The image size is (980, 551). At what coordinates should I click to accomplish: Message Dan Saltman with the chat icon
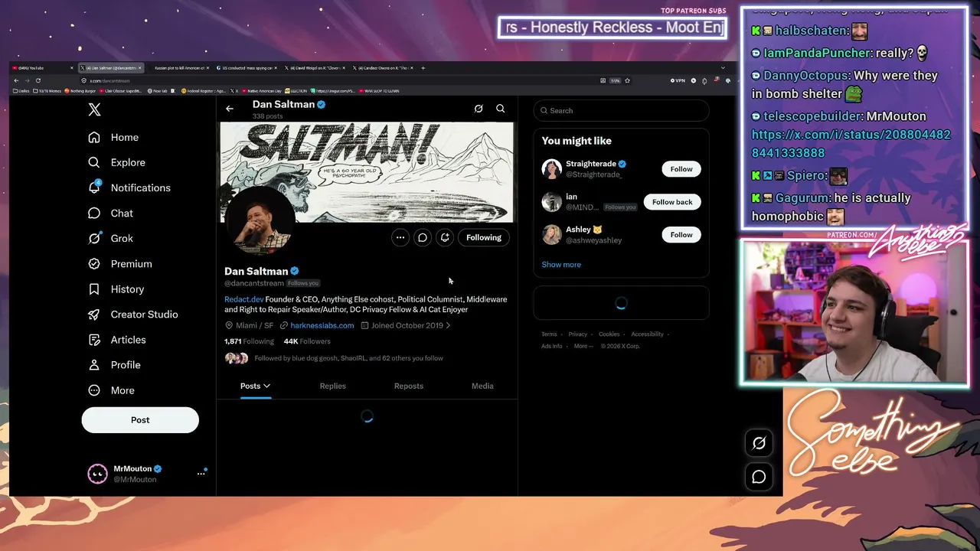point(423,237)
